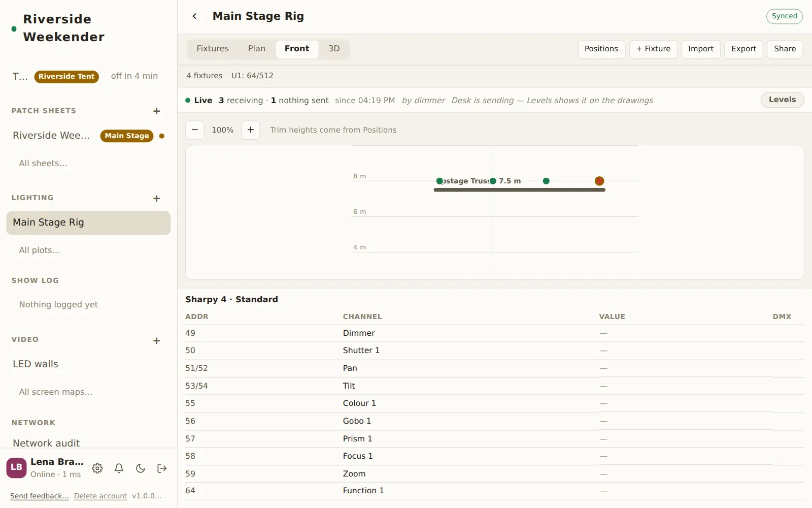This screenshot has height=508, width=812.
Task: Click the Synced status badge
Action: point(785,16)
